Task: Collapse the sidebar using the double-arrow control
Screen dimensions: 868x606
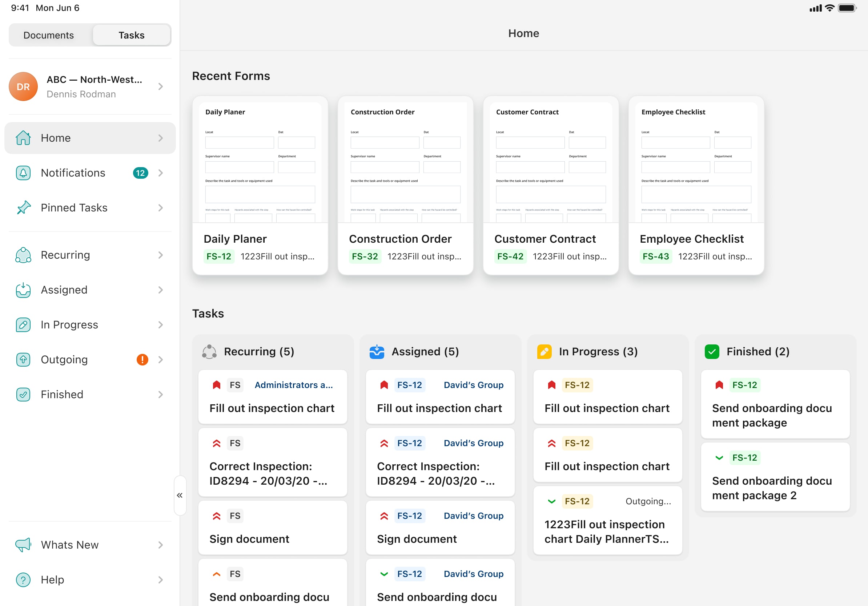Action: (180, 495)
